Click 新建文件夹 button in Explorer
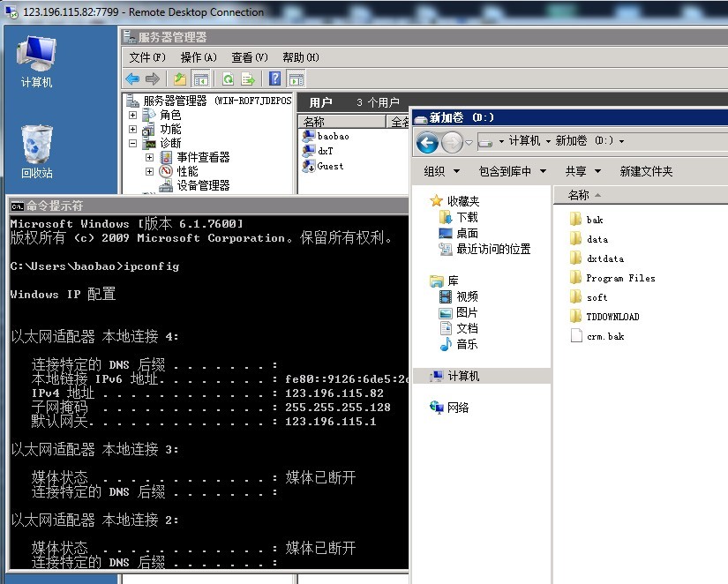Viewport: 728px width, 584px height. [646, 171]
